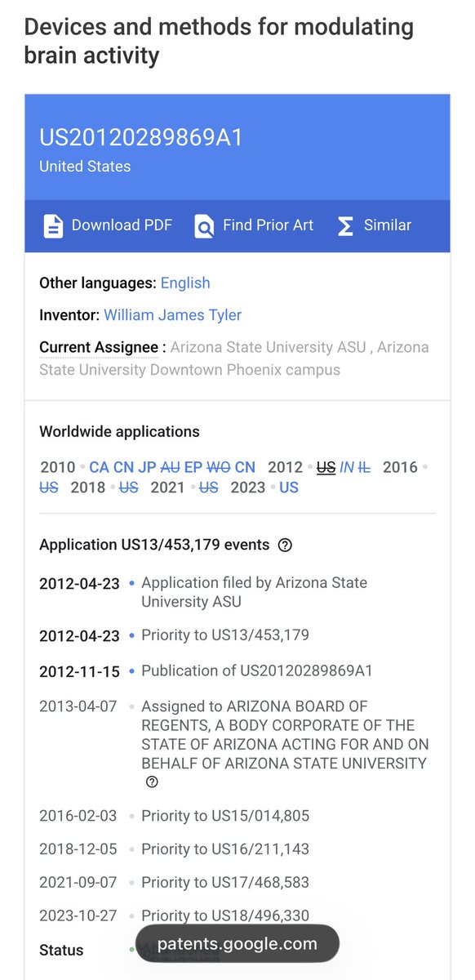Open the 2023 US application link
The image size is (475, 980).
pos(289,488)
